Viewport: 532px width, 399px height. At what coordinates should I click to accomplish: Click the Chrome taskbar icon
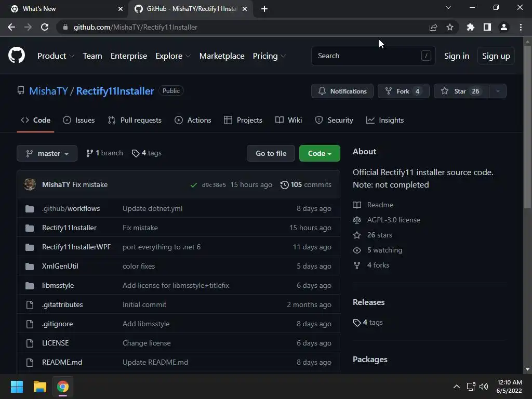click(63, 387)
